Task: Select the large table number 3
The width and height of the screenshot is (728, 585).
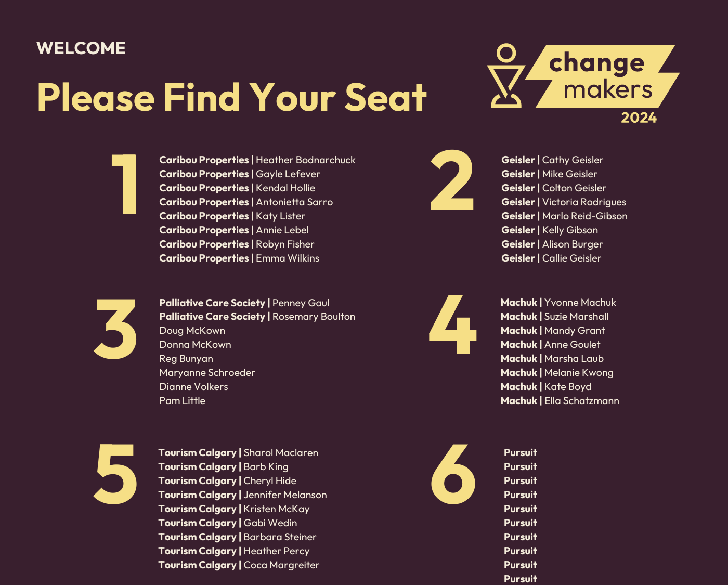Action: click(x=115, y=329)
